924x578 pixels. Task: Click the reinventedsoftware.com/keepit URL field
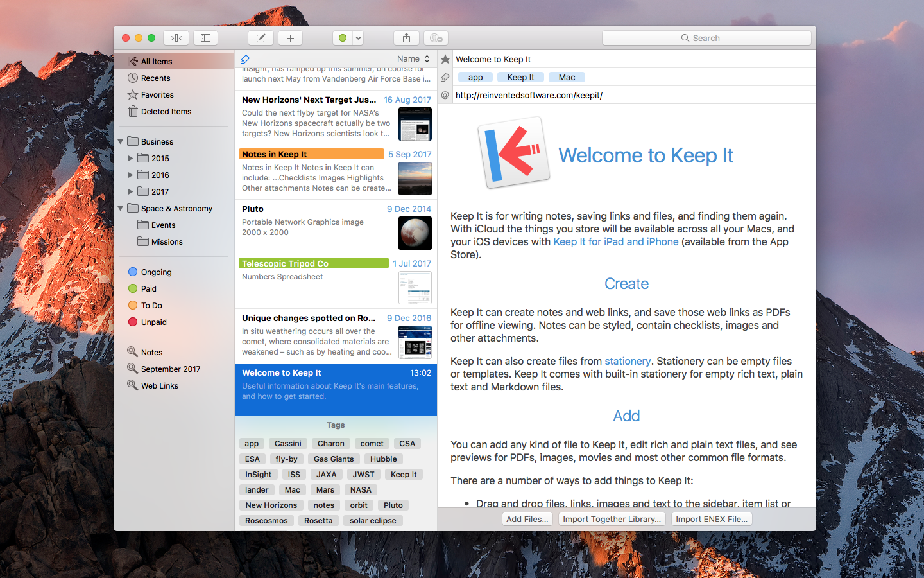634,95
